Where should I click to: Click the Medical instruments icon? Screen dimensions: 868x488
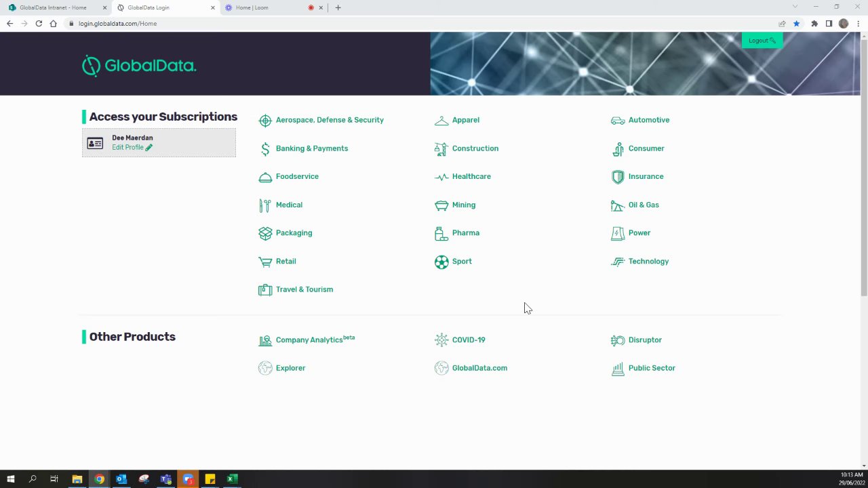(x=265, y=205)
